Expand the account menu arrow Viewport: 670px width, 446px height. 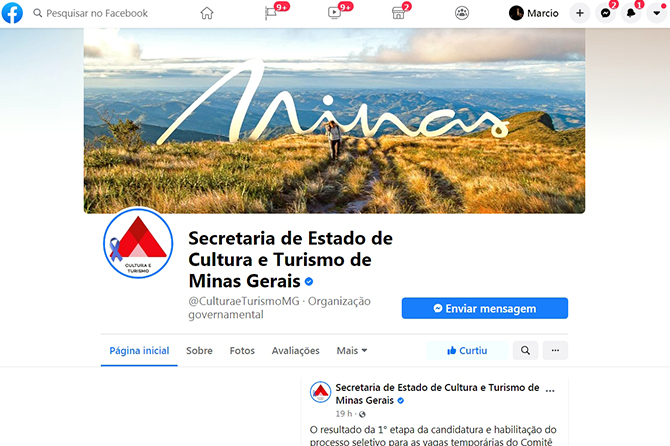coord(657,13)
